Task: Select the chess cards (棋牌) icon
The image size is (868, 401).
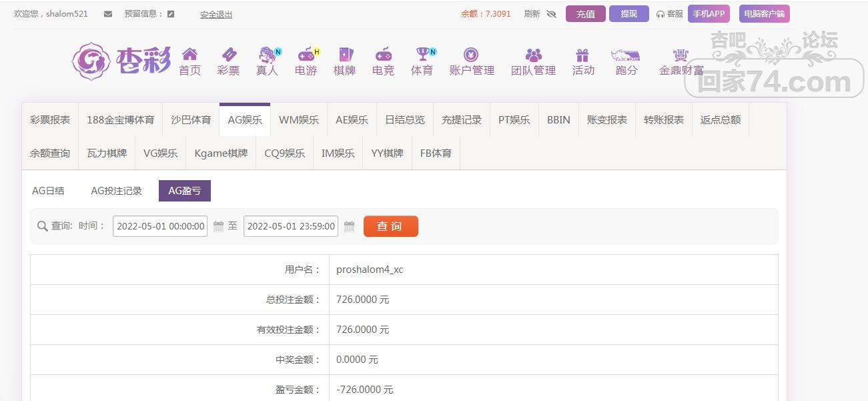Action: tap(344, 54)
